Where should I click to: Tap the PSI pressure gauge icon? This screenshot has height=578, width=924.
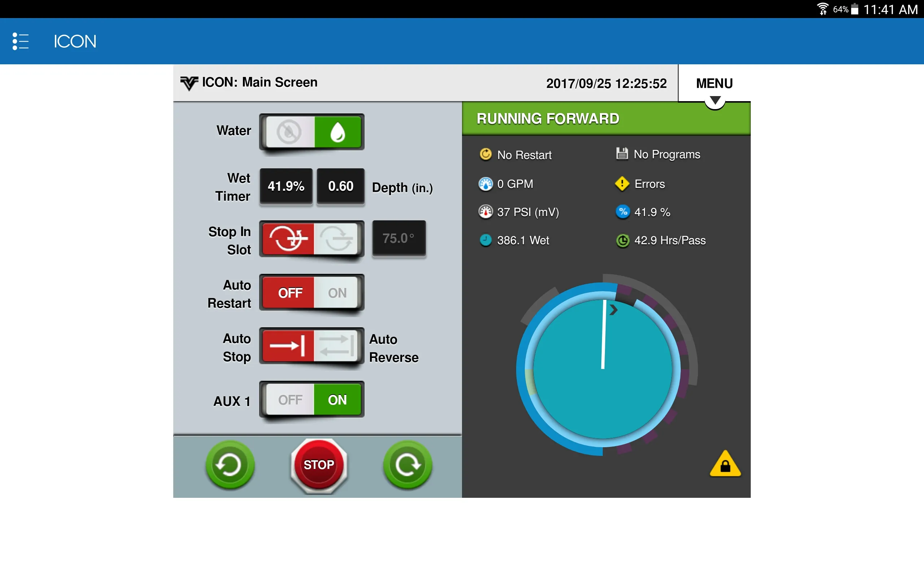(x=486, y=212)
